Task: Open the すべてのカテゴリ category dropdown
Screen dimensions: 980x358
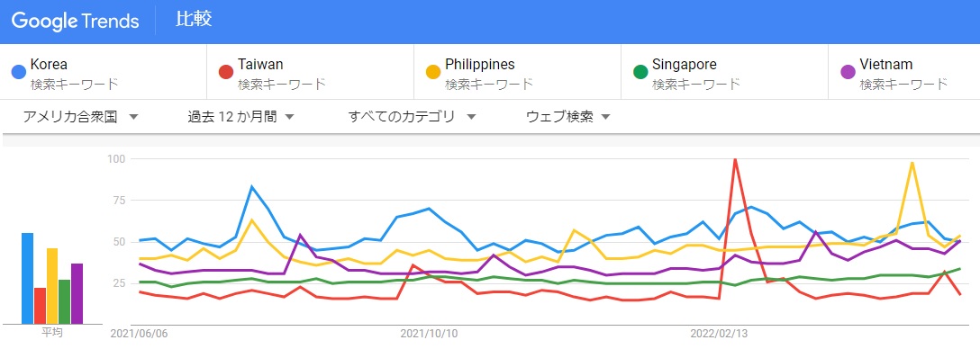Action: pyautogui.click(x=412, y=117)
